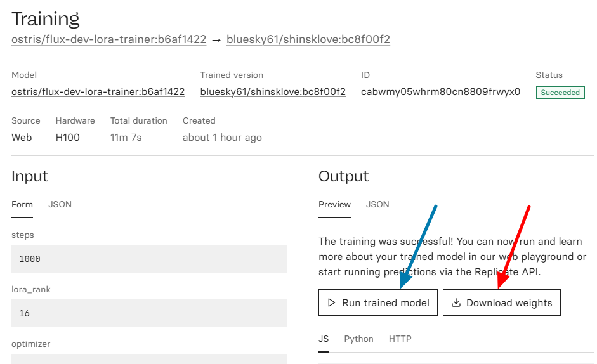Click the Training page heading
This screenshot has height=364, width=597.
[x=45, y=19]
